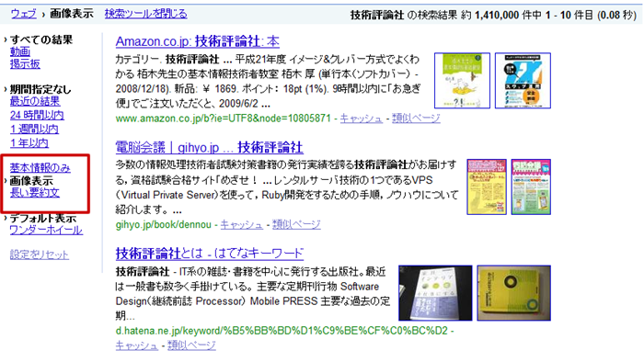Select 期間指定なし option
This screenshot has height=362, width=644.
(x=40, y=89)
